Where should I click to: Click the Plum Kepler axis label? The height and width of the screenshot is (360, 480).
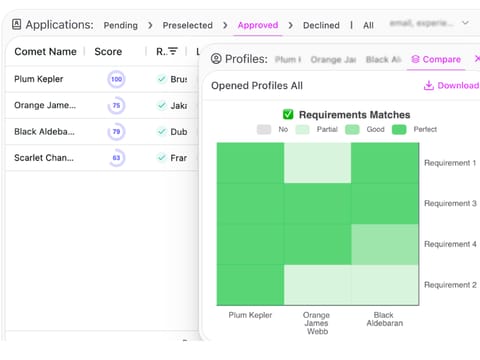[250, 315]
